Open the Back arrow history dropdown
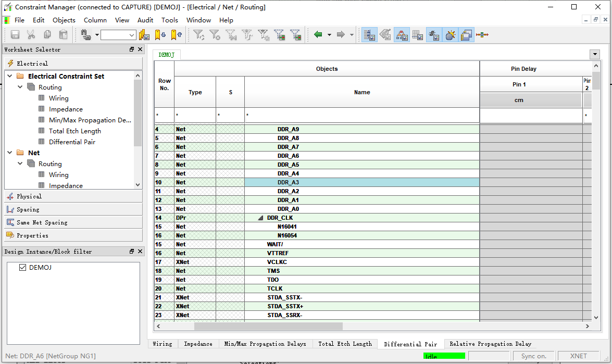This screenshot has width=612, height=364. coord(329,35)
